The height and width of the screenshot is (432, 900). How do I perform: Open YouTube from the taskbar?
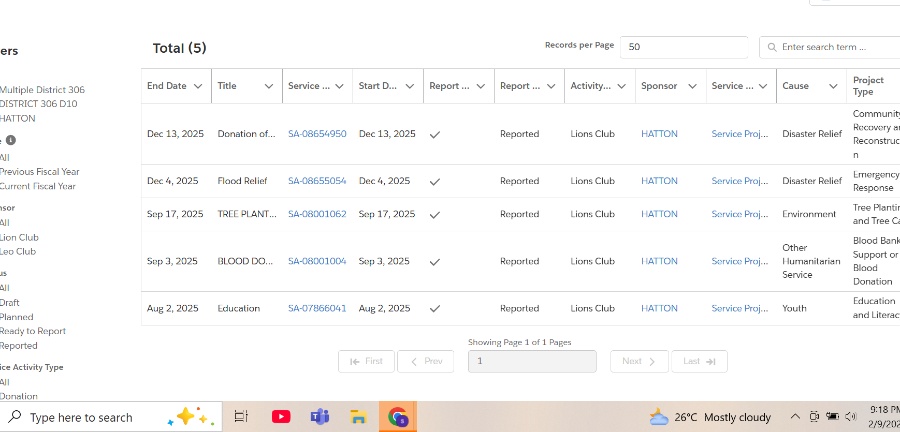[281, 417]
